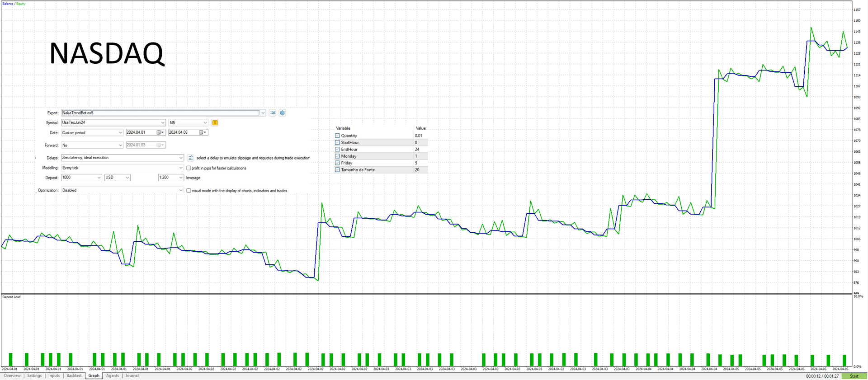Select the Graph tab

[x=94, y=376]
